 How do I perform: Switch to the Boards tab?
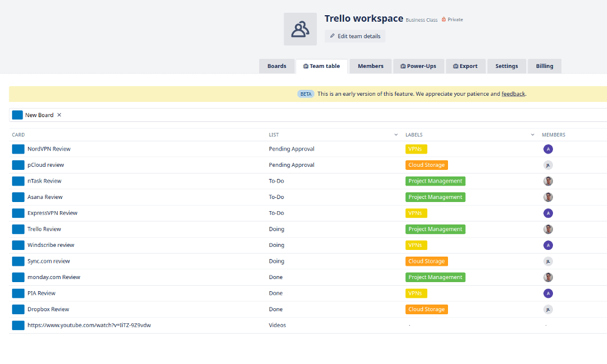click(x=277, y=66)
